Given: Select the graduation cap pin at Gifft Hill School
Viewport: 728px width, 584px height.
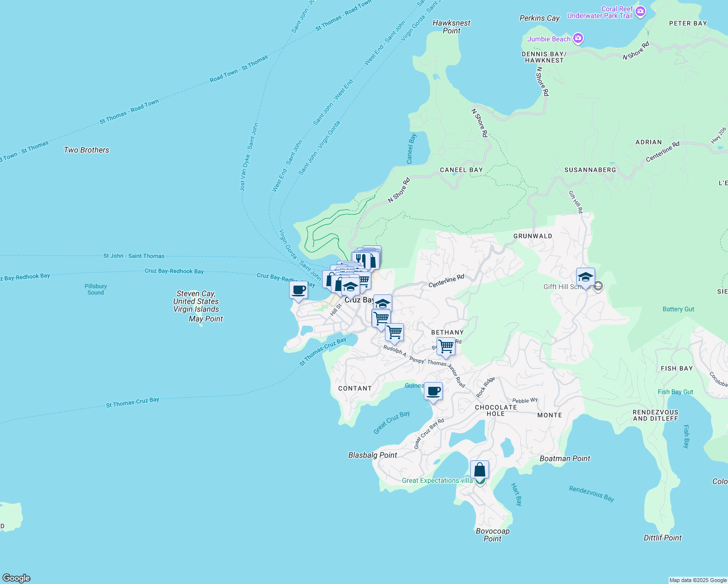Looking at the screenshot, I should [x=585, y=276].
